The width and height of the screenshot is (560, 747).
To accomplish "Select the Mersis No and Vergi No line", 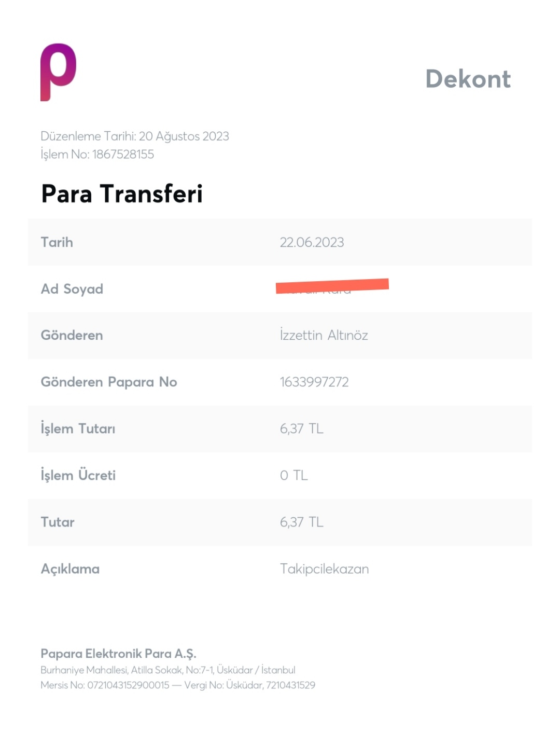I will (178, 685).
